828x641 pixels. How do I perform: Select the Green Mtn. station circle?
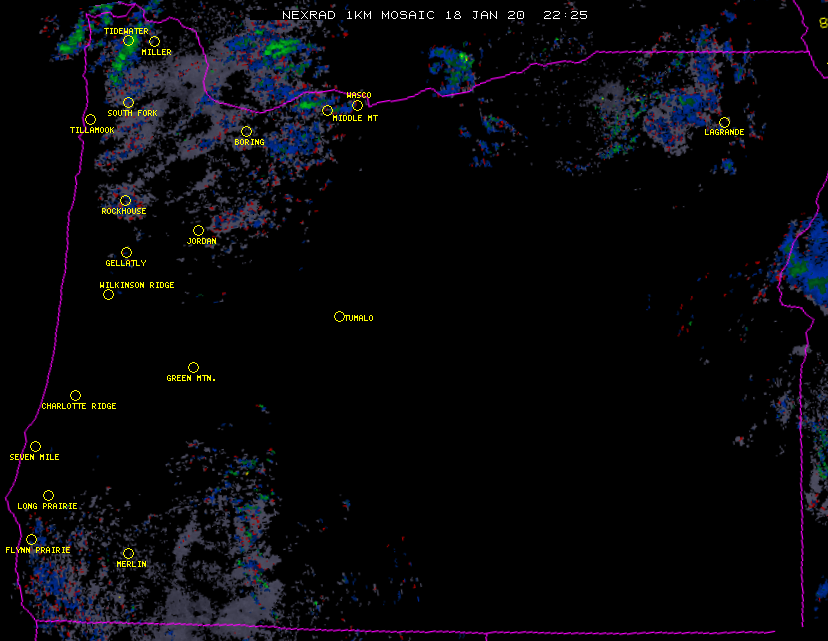pos(193,368)
